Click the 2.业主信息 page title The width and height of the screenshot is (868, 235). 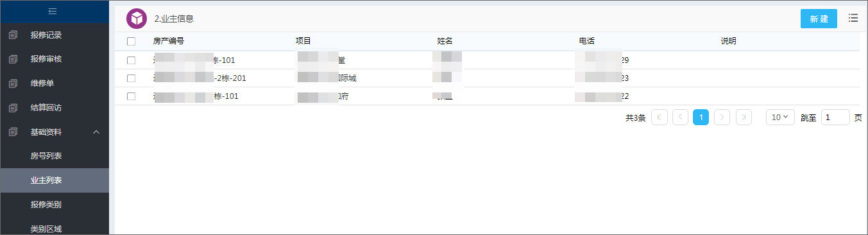(x=174, y=19)
